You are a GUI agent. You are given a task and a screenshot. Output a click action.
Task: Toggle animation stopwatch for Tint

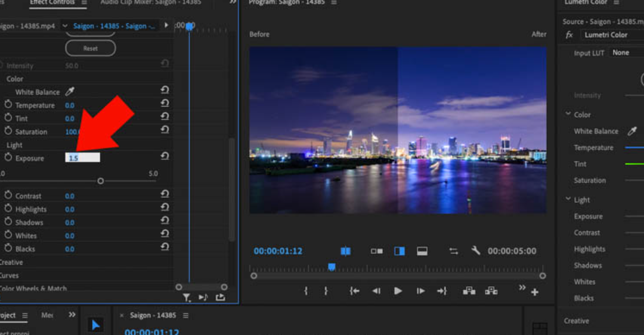[x=8, y=117]
